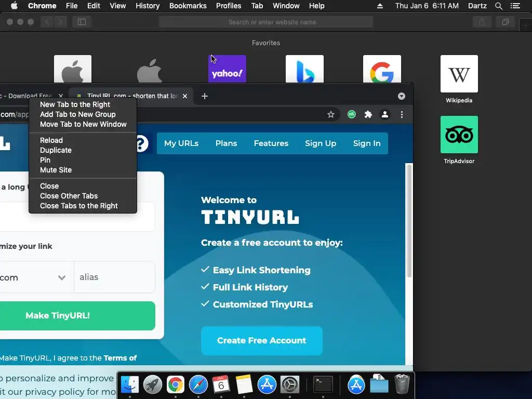Open the Terms of link
The image size is (532, 399).
point(120,358)
